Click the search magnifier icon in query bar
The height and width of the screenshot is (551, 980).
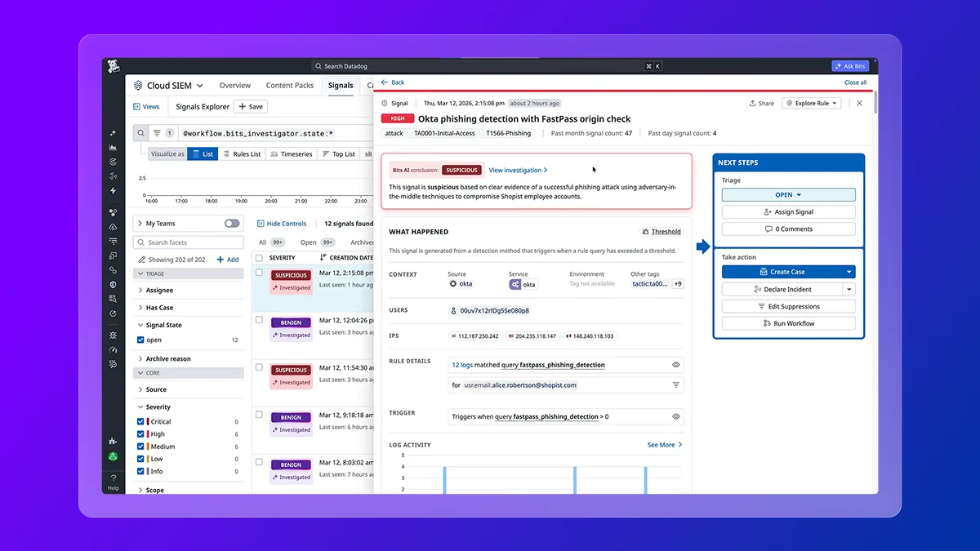coord(140,133)
